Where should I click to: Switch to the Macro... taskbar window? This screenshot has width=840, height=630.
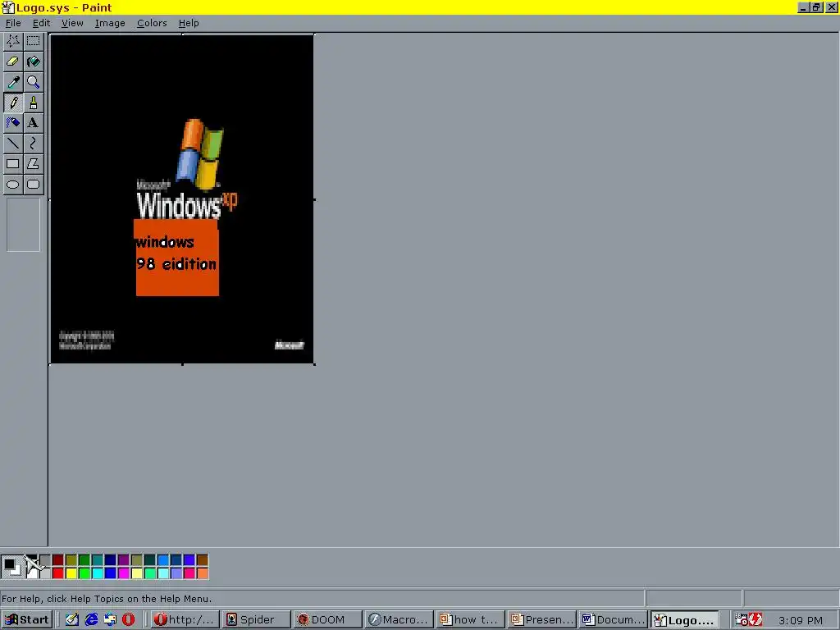click(399, 620)
